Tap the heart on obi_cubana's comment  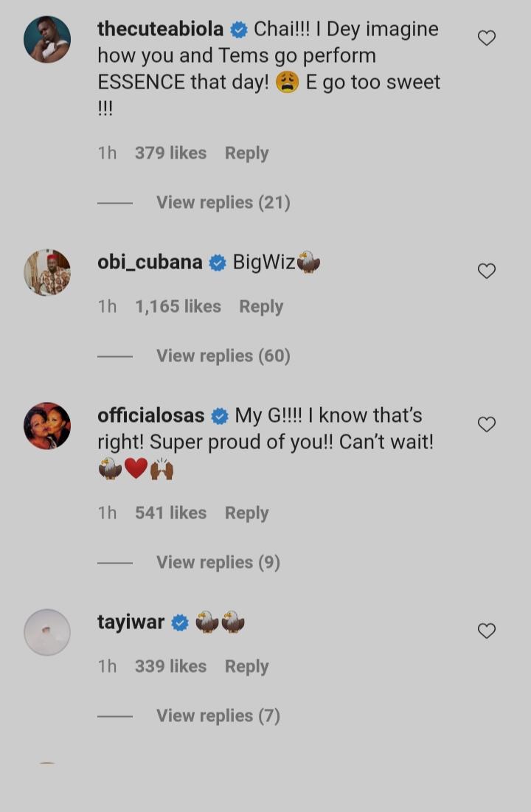[487, 271]
